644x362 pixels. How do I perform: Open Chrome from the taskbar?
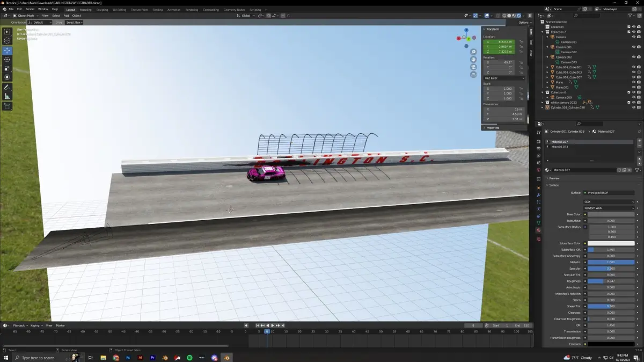116,358
